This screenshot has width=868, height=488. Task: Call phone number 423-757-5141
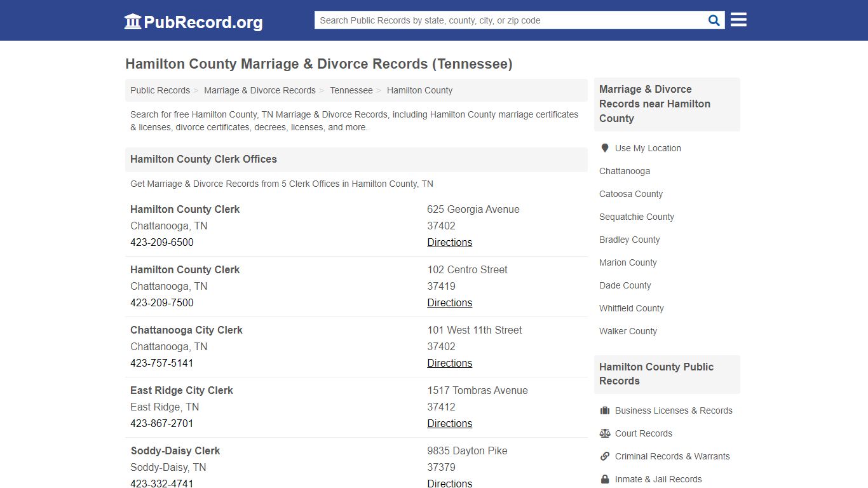coord(162,363)
